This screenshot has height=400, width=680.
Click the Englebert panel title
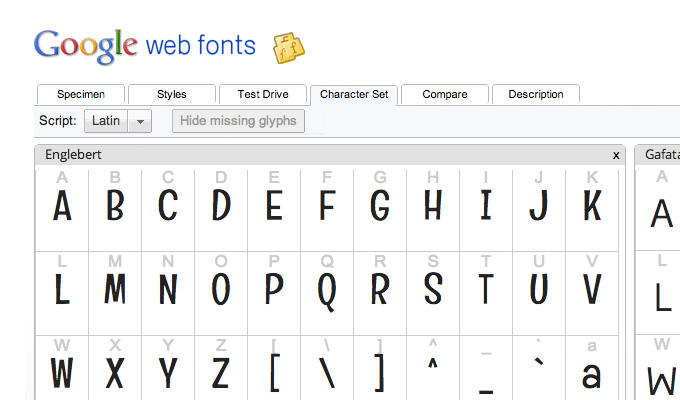(73, 154)
